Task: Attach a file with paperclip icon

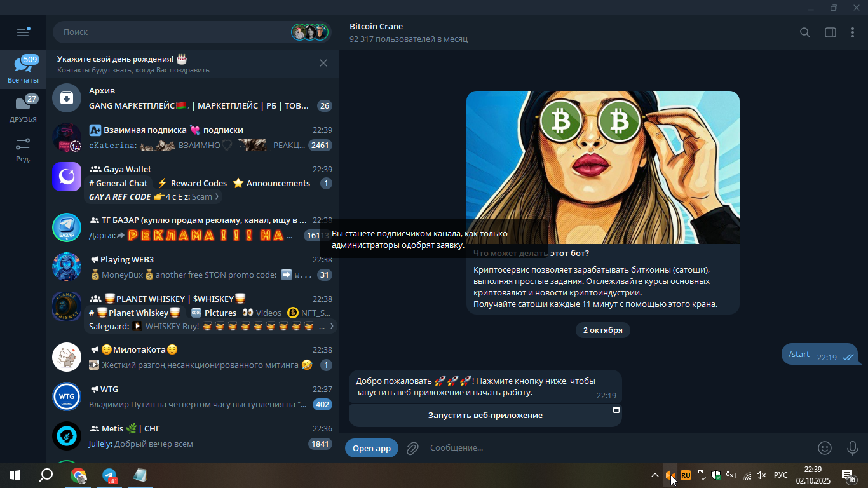Action: 412,449
